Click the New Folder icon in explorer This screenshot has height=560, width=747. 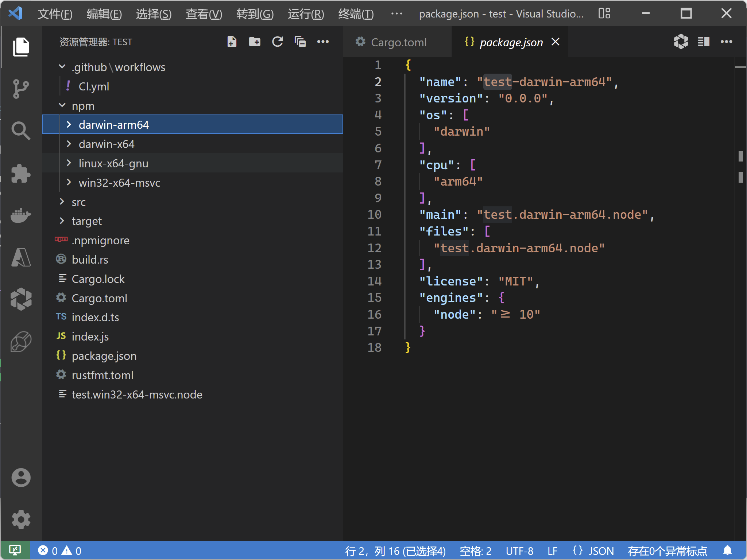pyautogui.click(x=255, y=42)
